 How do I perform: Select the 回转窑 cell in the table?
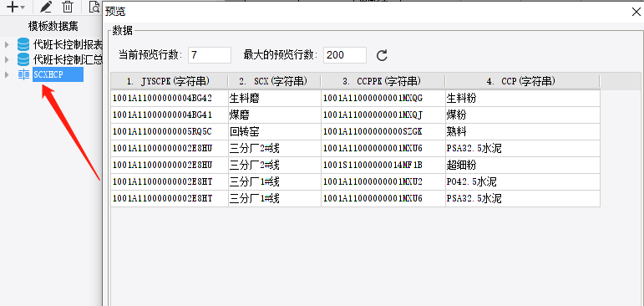tap(274, 131)
